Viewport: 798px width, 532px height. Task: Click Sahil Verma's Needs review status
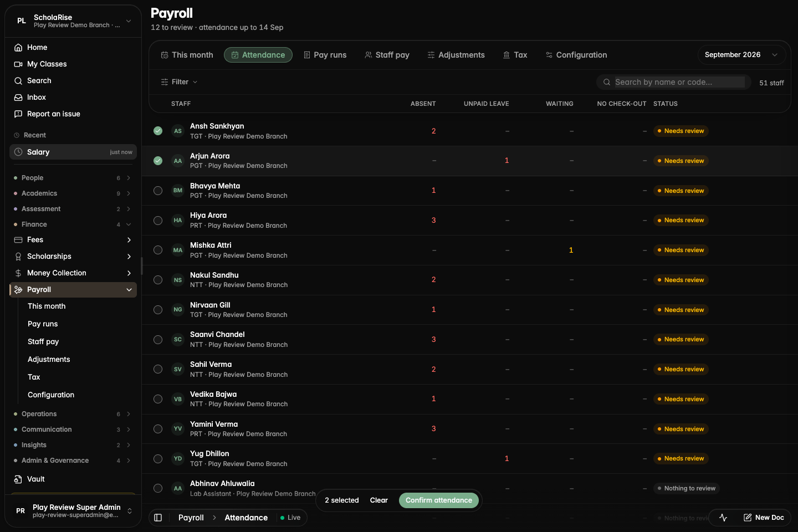681,369
